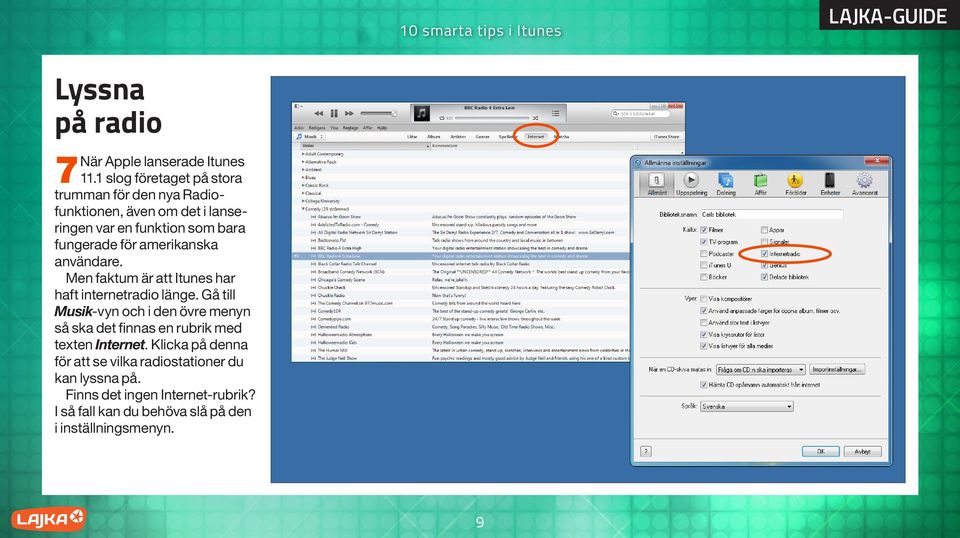
Task: Switch to the Album tab
Action: coord(433,136)
